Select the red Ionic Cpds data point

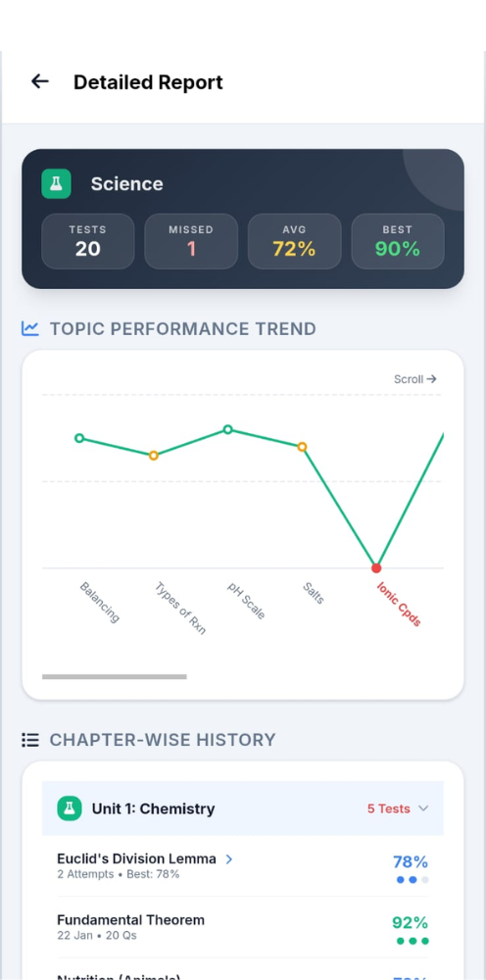coord(376,568)
